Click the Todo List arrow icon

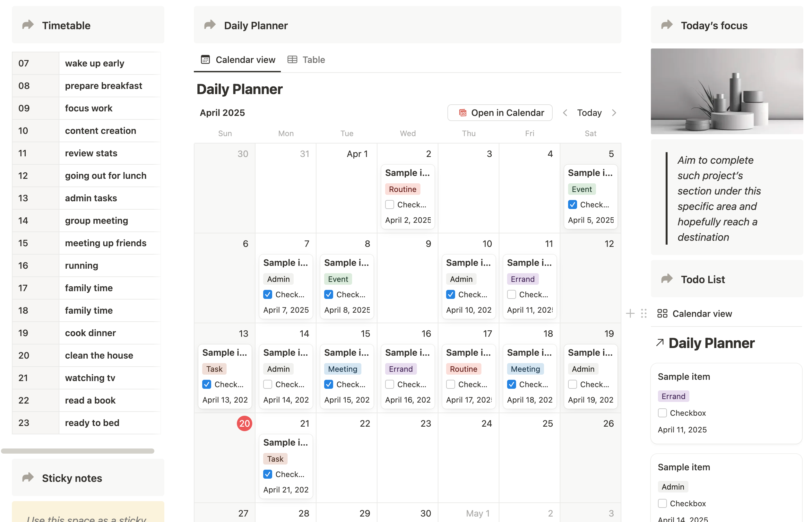tap(667, 279)
